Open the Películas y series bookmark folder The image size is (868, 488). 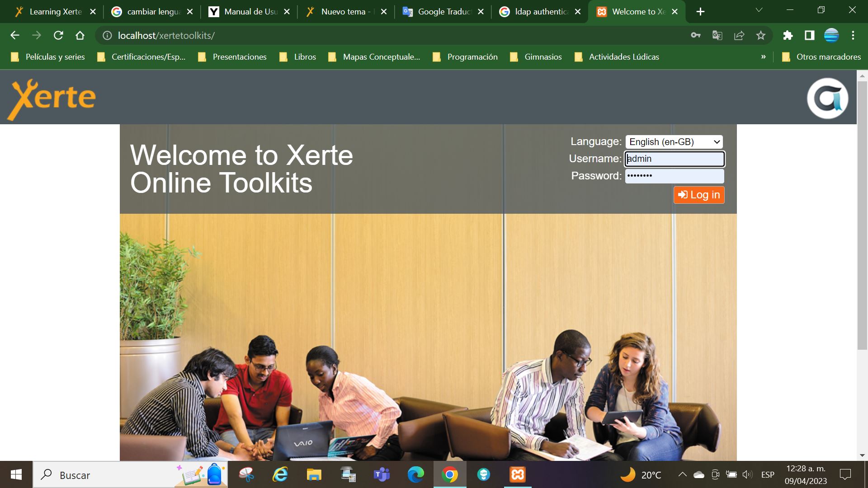(x=48, y=57)
